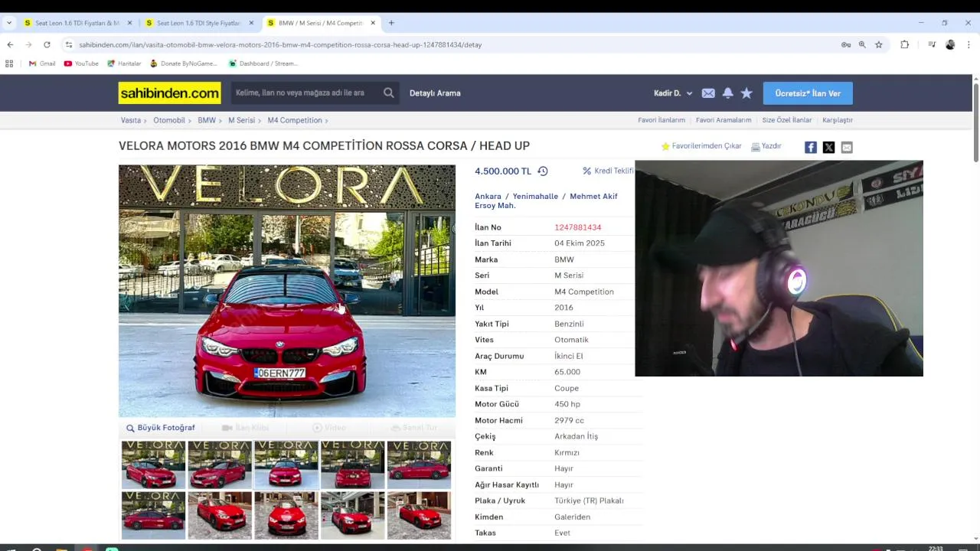Click Vasıta breadcrumb
980x551 pixels.
coord(131,120)
